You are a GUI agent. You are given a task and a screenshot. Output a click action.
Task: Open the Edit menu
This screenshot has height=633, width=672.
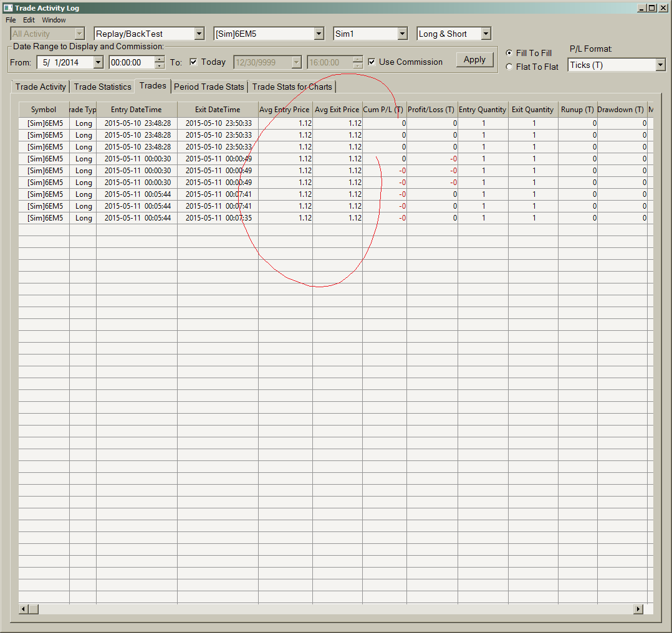click(29, 20)
